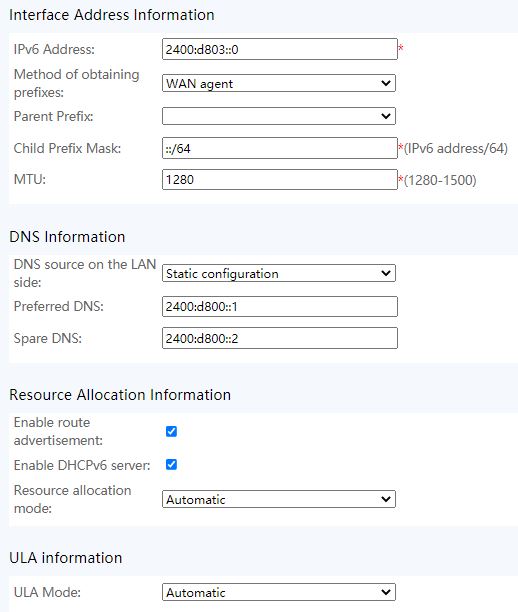Expand the ULA Mode dropdown
Image resolution: width=518 pixels, height=612 pixels.
(279, 592)
